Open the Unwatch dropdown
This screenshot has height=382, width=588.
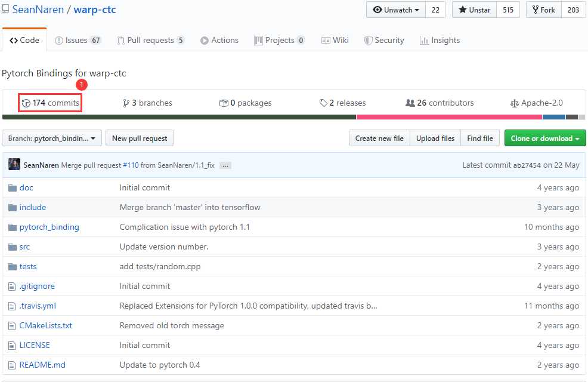396,10
